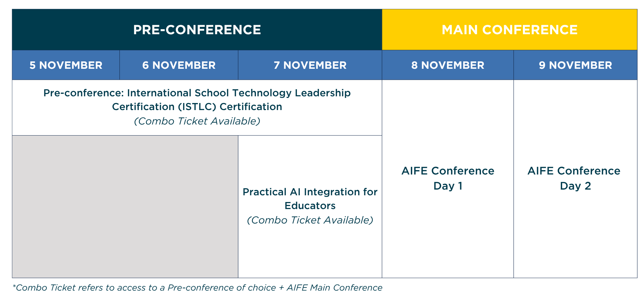Click the 8 NOVEMBER date header

click(x=447, y=65)
